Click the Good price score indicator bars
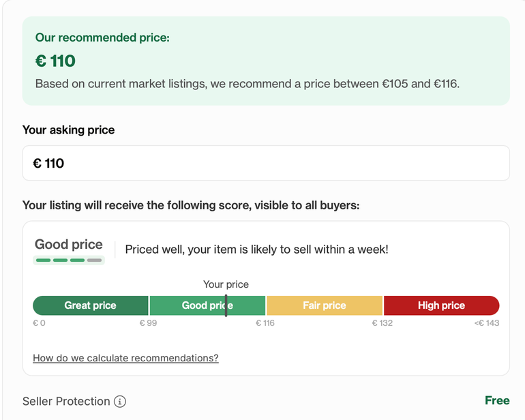This screenshot has height=420, width=525. point(69,260)
